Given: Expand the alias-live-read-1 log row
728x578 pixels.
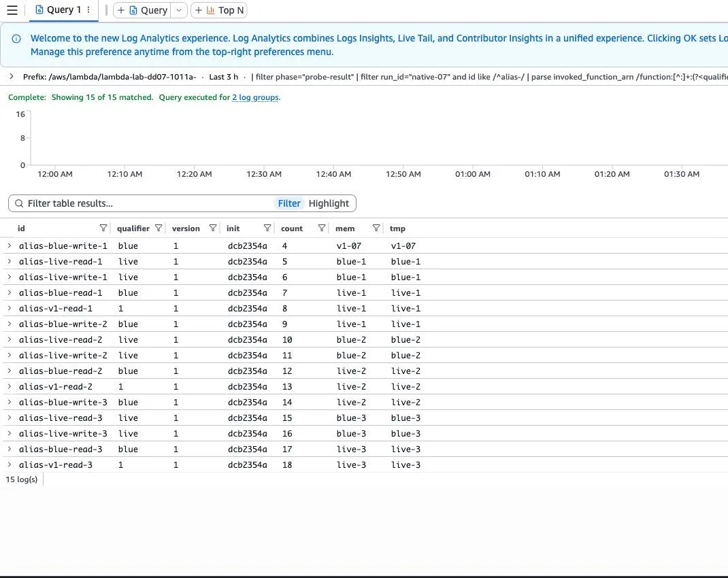Looking at the screenshot, I should point(10,262).
